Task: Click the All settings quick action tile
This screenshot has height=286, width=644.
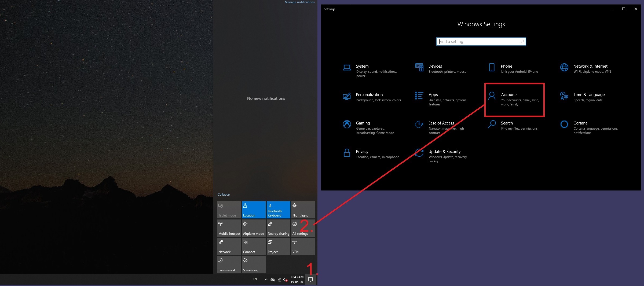Action: [x=303, y=228]
